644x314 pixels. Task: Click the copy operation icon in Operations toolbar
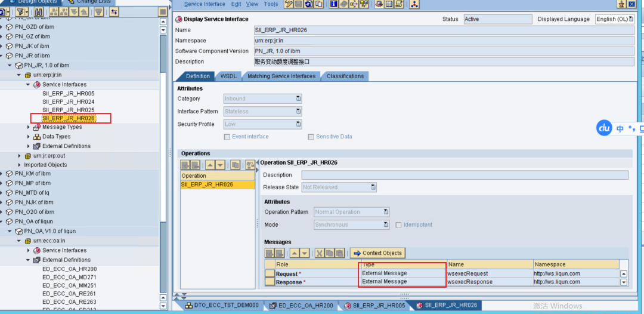point(235,165)
